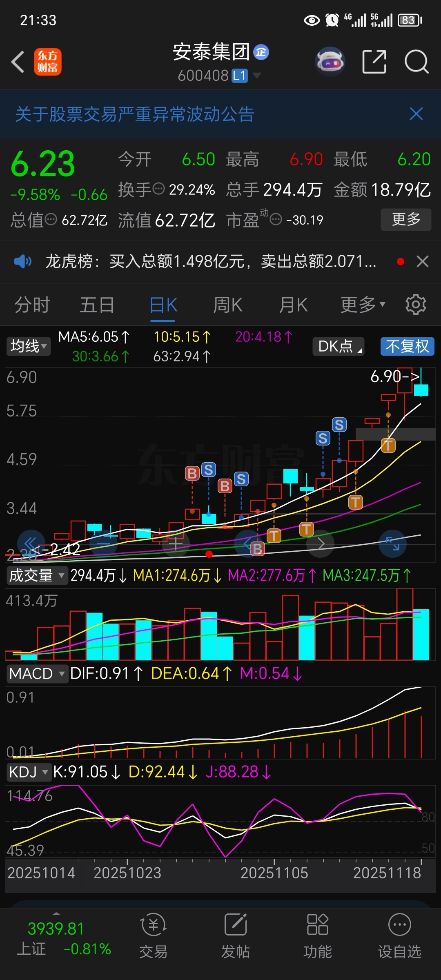Open KDJ indicator dropdown
Screen dimensions: 441x980
click(x=29, y=772)
